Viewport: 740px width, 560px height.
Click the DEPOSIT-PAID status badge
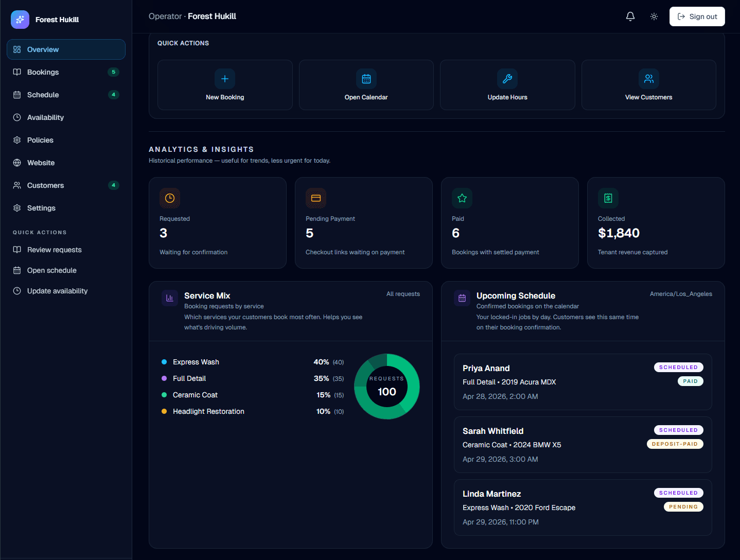pos(675,444)
